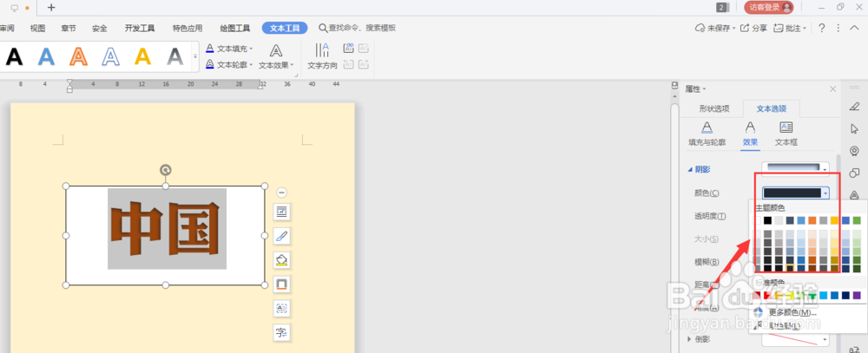Switch to the 特色应用 ribbon tab
Viewport: 868px width, 353px height.
[187, 29]
